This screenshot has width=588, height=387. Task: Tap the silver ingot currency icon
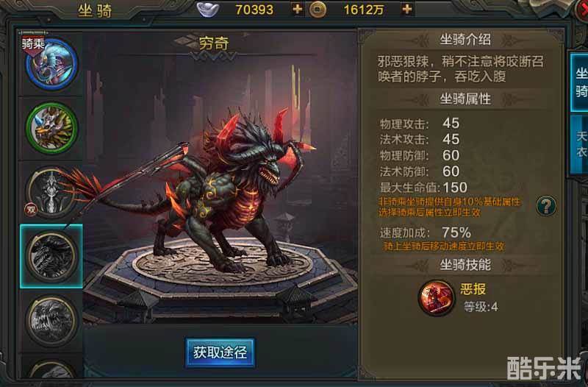tap(208, 9)
